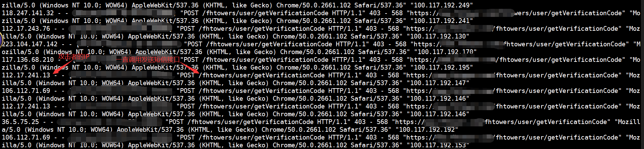Select the IP address 112.17.243.76
This screenshot has width=644, height=149.
click(26, 29)
